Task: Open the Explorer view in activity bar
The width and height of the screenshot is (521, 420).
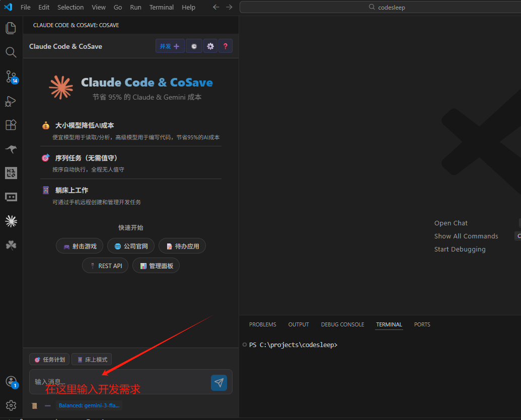Action: [11, 28]
